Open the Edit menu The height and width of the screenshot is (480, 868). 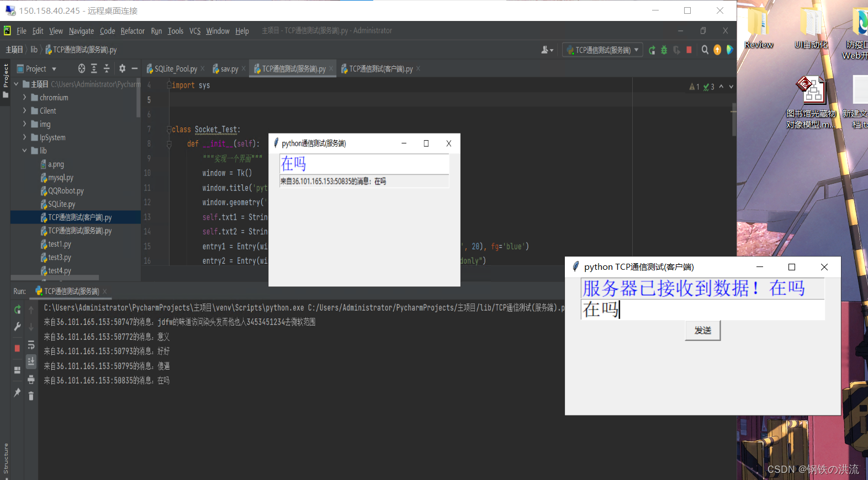(38, 31)
